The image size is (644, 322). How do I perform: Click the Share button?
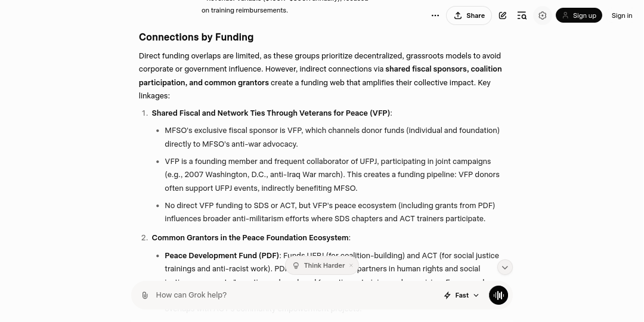(x=469, y=16)
